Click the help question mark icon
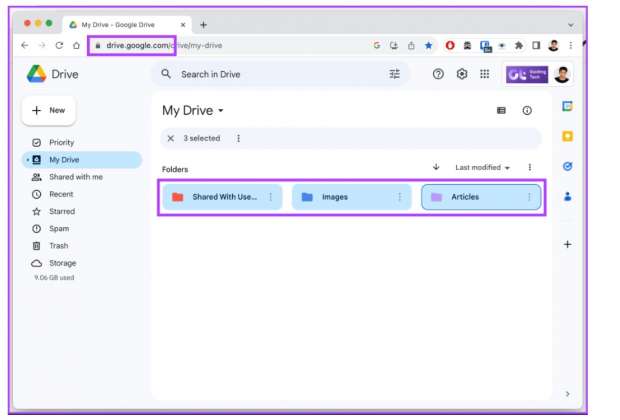Screen dimensions: 620x420 coord(438,74)
